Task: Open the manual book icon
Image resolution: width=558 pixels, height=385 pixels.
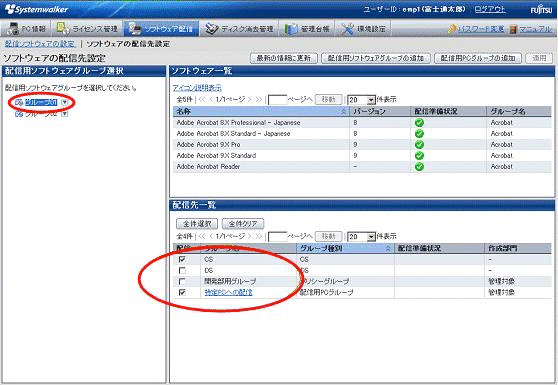Action: (x=513, y=29)
